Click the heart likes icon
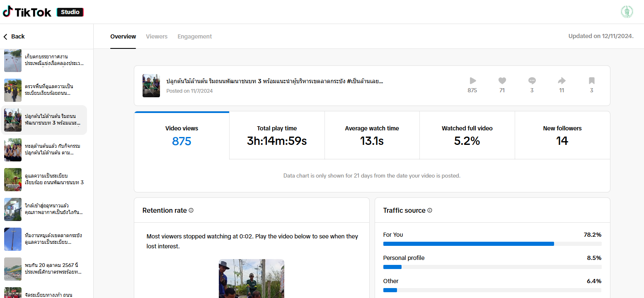Viewport: 644px width, 298px height. tap(502, 81)
